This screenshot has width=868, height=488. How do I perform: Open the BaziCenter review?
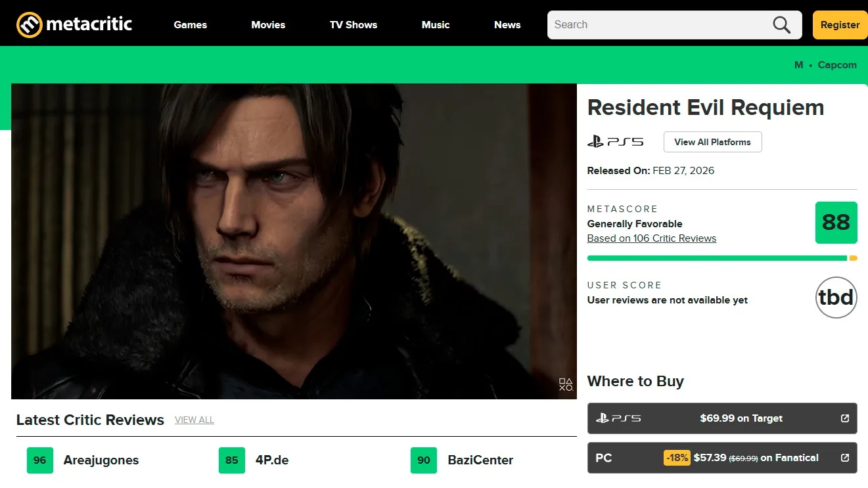(x=480, y=460)
